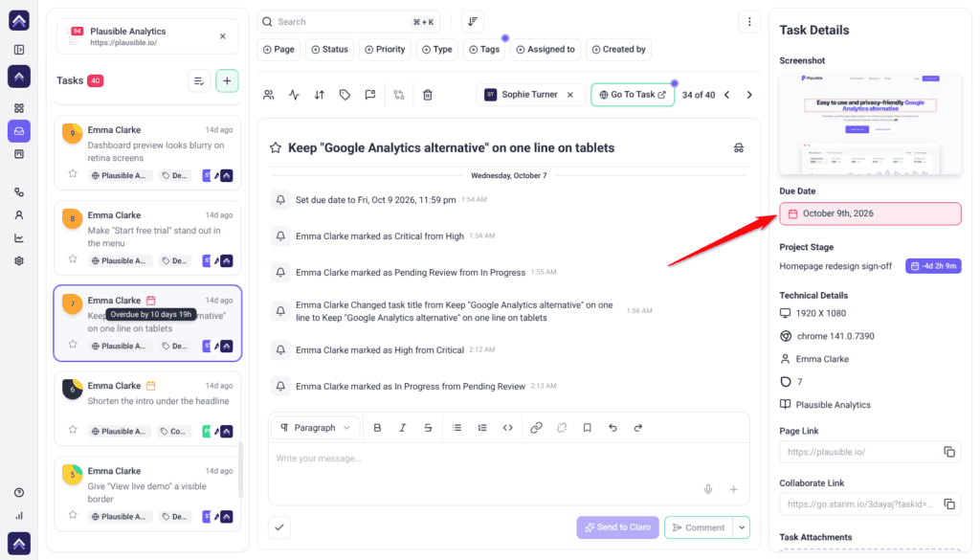The height and width of the screenshot is (560, 980).
Task: Click the Bold formatting icon
Action: coord(377,428)
